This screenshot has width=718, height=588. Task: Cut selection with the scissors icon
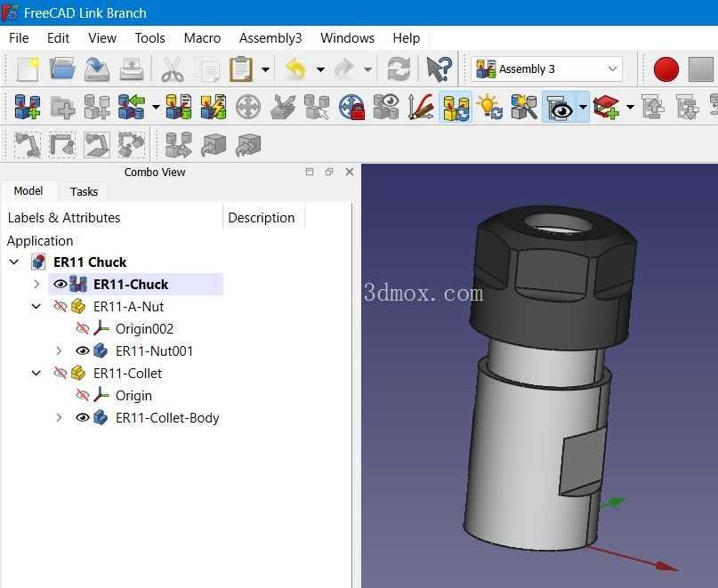(x=173, y=69)
